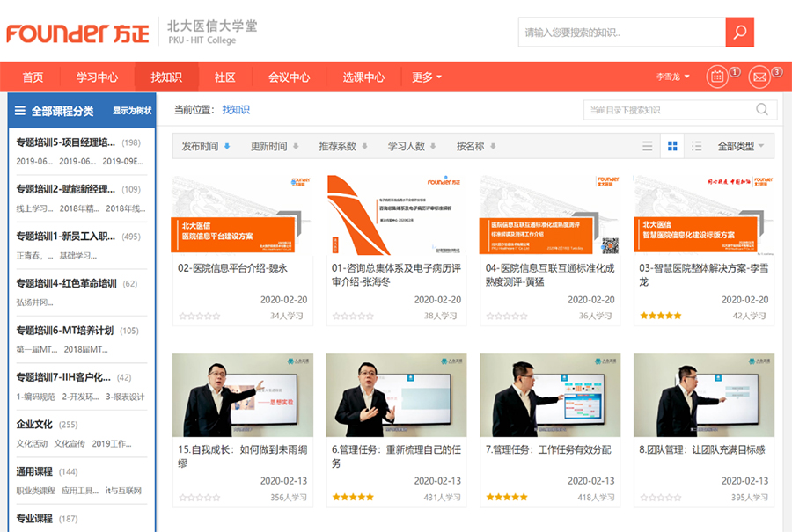This screenshot has height=532, width=792.
Task: Sort courses by 学习人数
Action: tap(412, 146)
